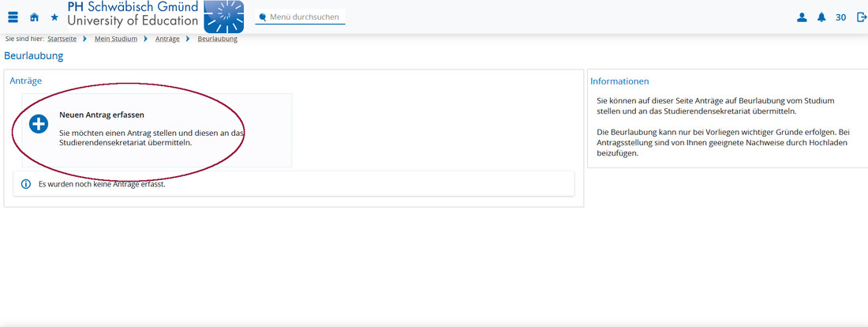Viewport: 868px width, 327px height.
Task: Log out using the exit icon
Action: pyautogui.click(x=861, y=17)
